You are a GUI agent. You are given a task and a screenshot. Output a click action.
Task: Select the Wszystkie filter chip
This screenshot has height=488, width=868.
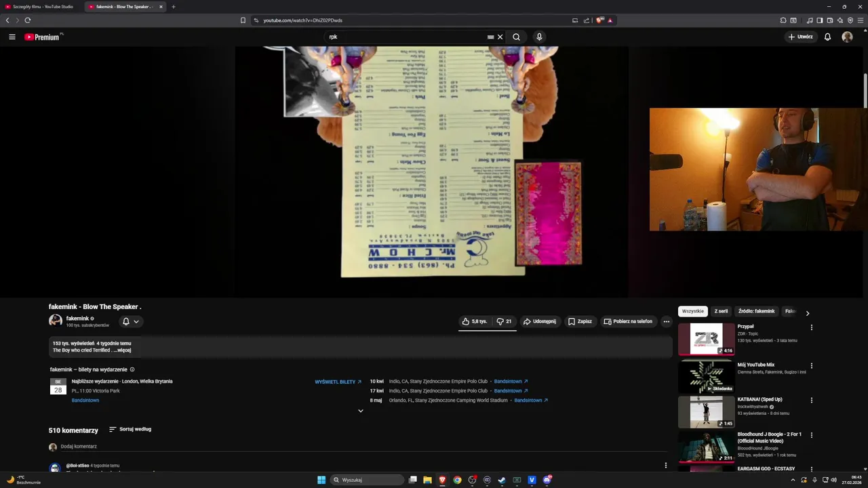pos(692,311)
